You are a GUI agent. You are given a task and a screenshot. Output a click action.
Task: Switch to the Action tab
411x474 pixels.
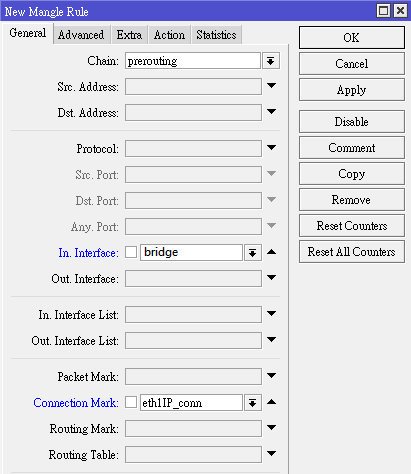(169, 35)
